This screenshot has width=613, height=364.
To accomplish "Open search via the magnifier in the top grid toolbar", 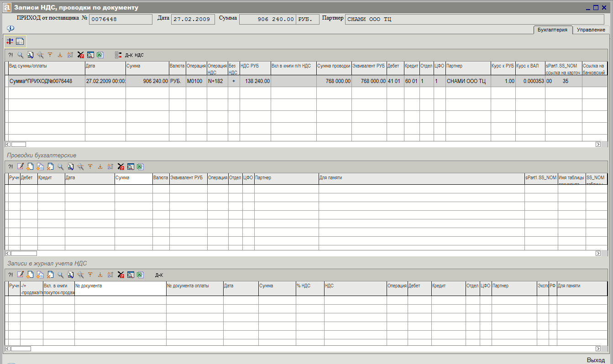I will pos(21,55).
